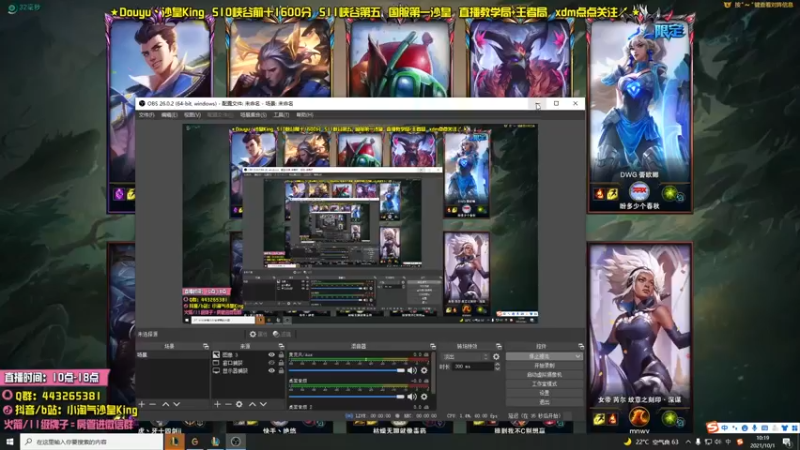Open the transition type dropdown
This screenshot has height=450, width=800.
[x=465, y=357]
